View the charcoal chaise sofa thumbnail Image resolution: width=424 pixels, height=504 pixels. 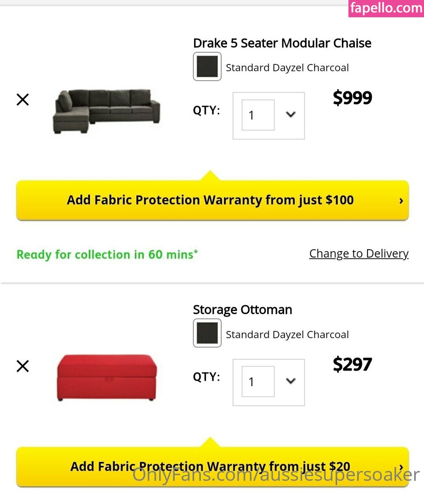pyautogui.click(x=106, y=111)
